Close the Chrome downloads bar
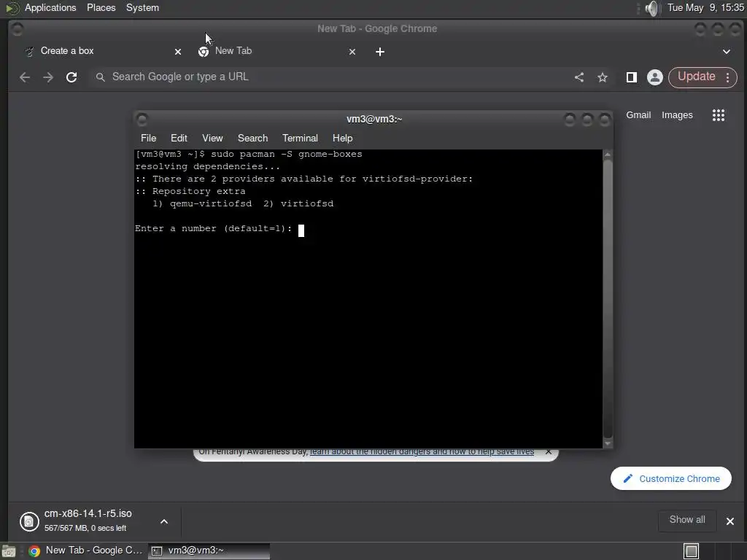 click(729, 521)
